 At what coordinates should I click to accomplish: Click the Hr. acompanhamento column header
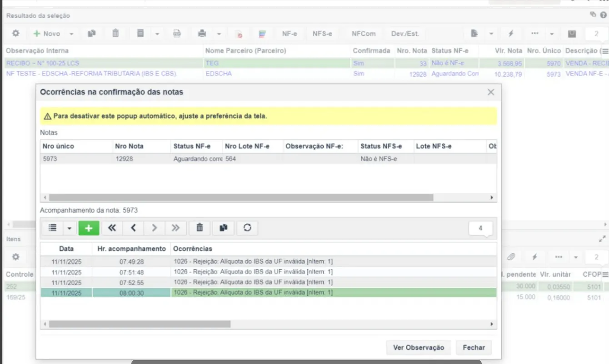(131, 249)
